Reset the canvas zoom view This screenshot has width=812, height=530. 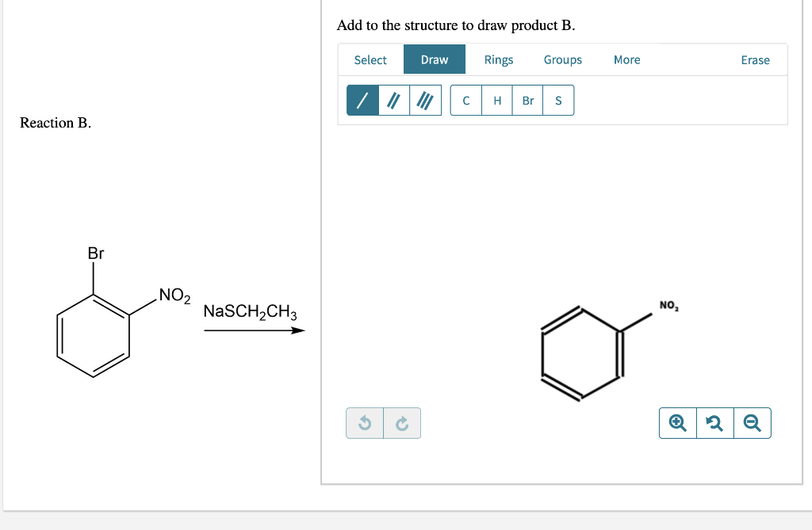(714, 422)
